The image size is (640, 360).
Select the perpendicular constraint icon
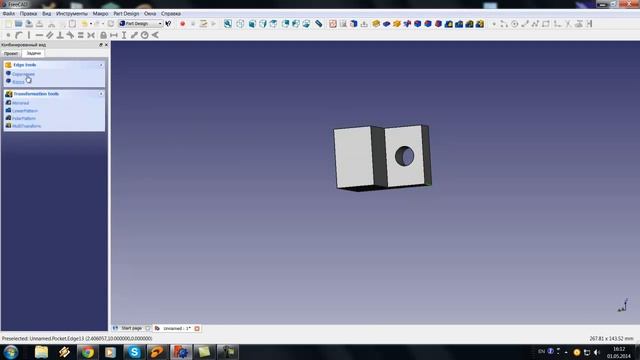point(60,35)
